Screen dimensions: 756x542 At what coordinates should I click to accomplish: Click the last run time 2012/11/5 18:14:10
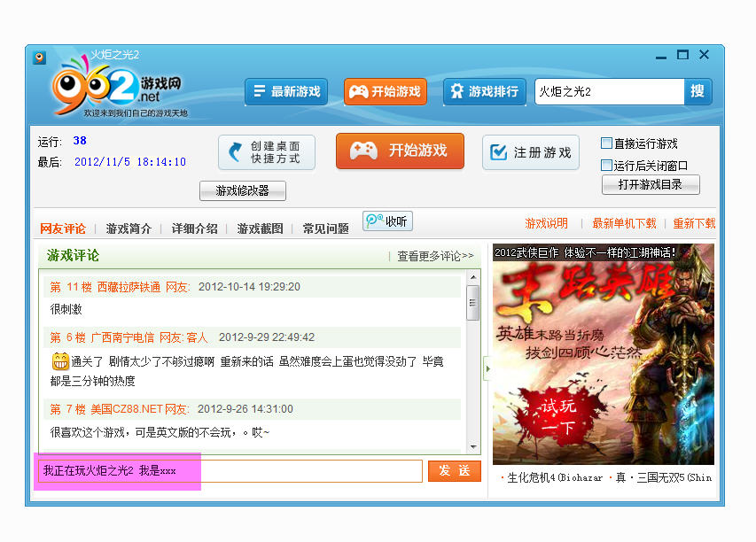pyautogui.click(x=130, y=162)
